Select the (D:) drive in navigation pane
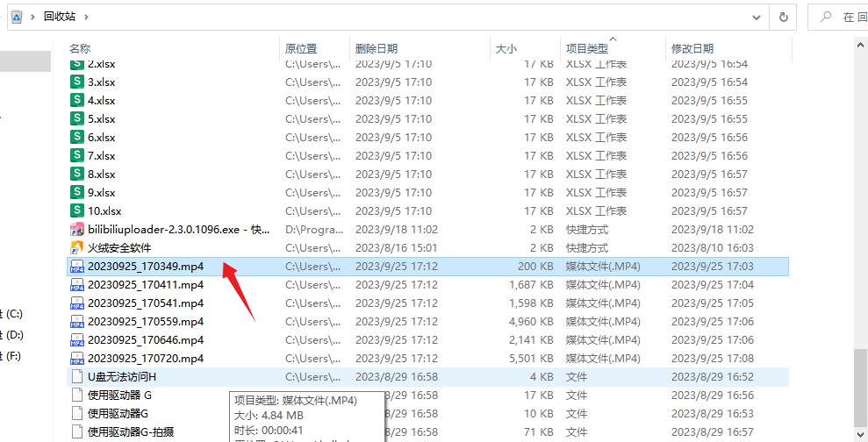Screen dimensions: 868x442 click(x=15, y=335)
